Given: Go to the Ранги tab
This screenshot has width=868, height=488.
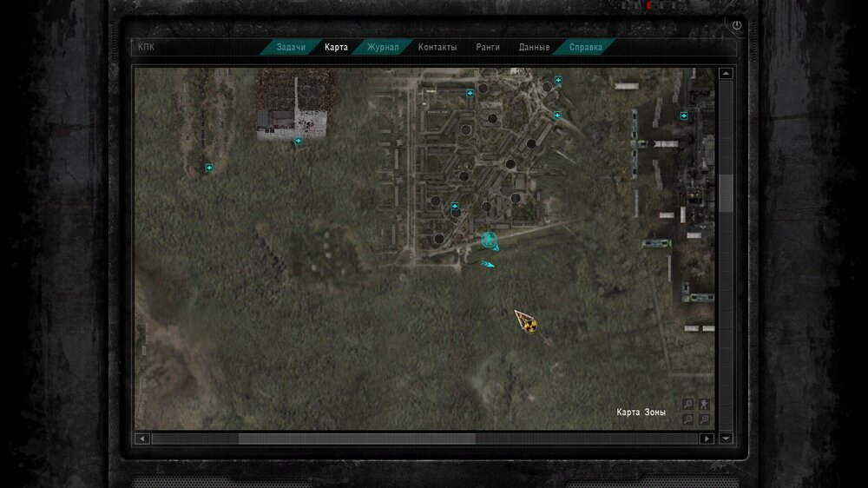Looking at the screenshot, I should pyautogui.click(x=488, y=47).
